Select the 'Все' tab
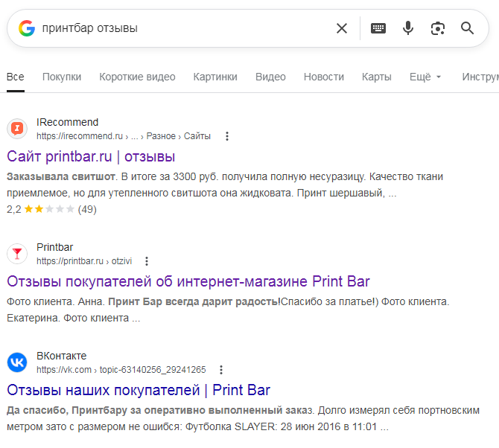Viewport: 499px width, 448px height. coord(16,77)
